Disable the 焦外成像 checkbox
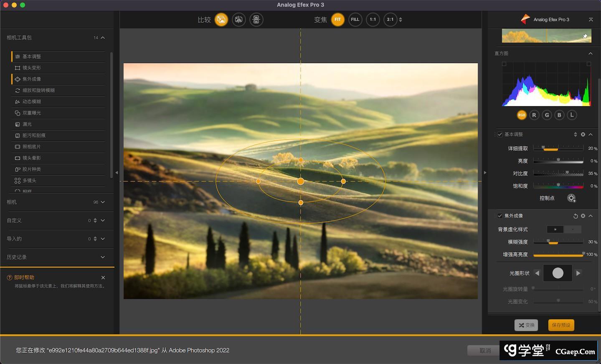601x364 pixels. (500, 216)
